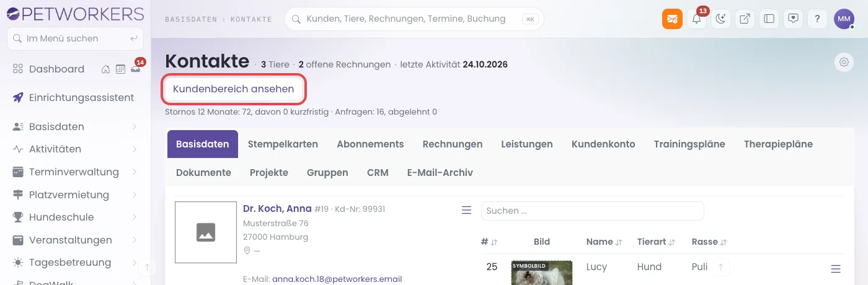Expand Veranstaltungen sidebar menu
868x285 pixels.
pyautogui.click(x=75, y=240)
